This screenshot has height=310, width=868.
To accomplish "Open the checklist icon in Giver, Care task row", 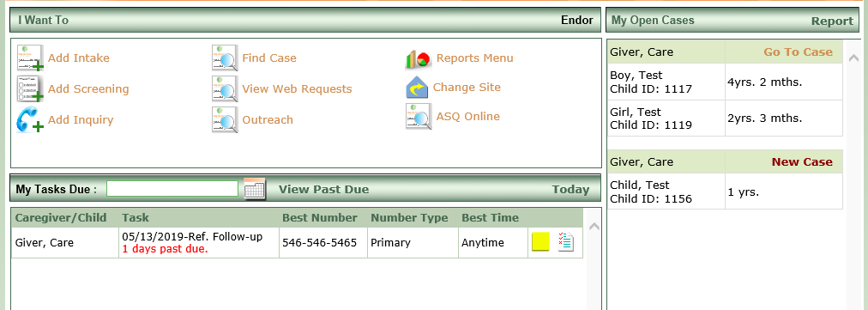I will (x=566, y=242).
